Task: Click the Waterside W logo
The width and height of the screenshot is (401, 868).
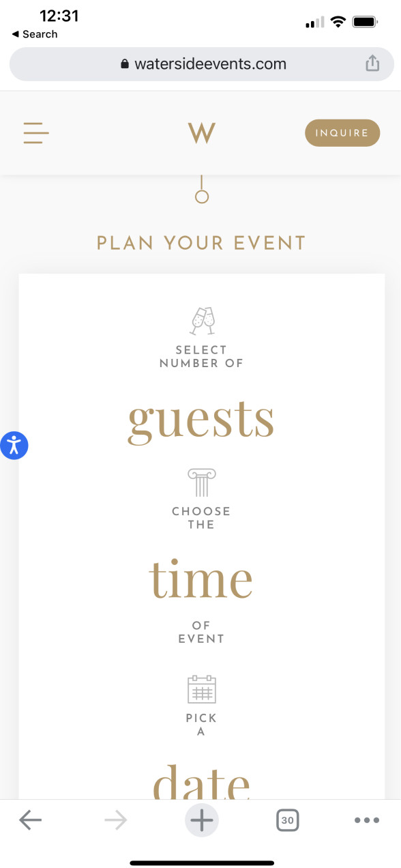Action: [x=201, y=132]
